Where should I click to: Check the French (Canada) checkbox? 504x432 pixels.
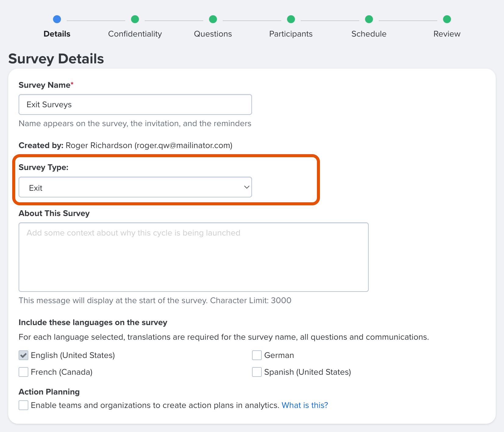pyautogui.click(x=23, y=372)
